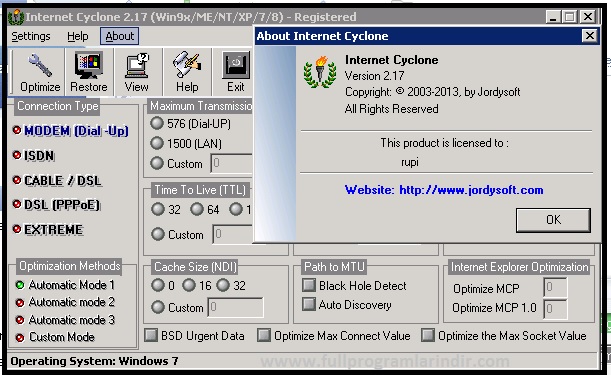Open the Settings menu

[31, 36]
